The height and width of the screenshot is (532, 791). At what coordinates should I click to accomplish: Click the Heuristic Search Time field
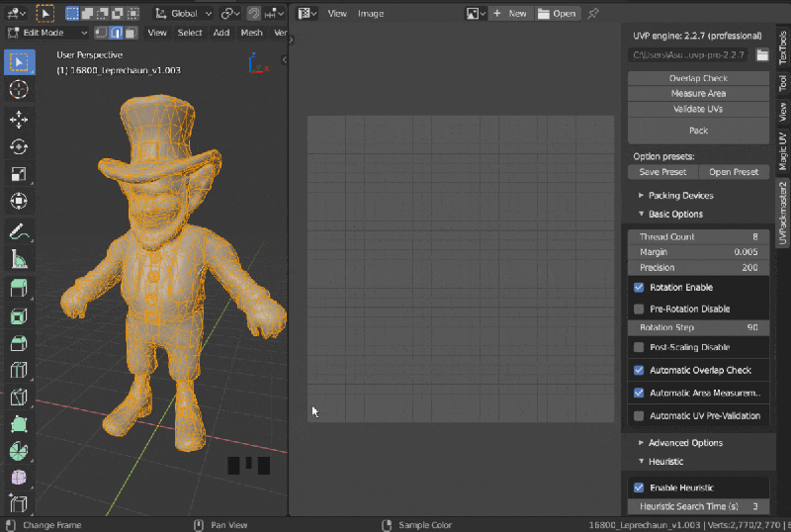point(698,506)
